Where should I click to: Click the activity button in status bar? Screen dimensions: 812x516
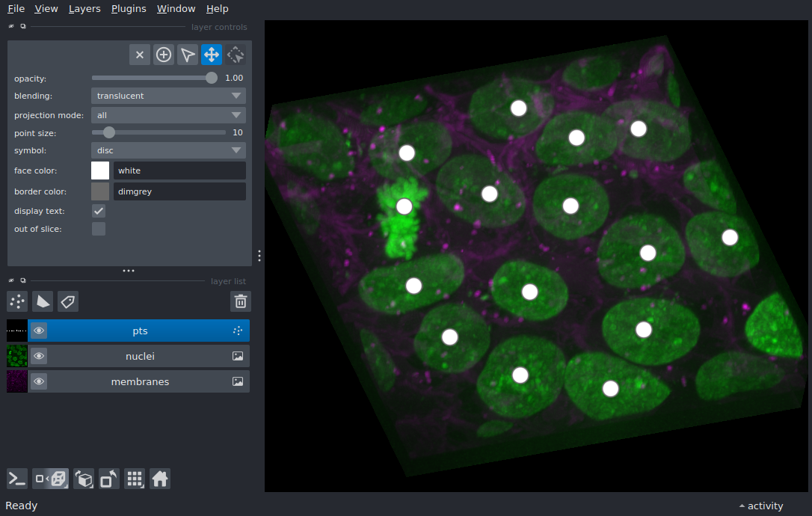[x=761, y=506]
